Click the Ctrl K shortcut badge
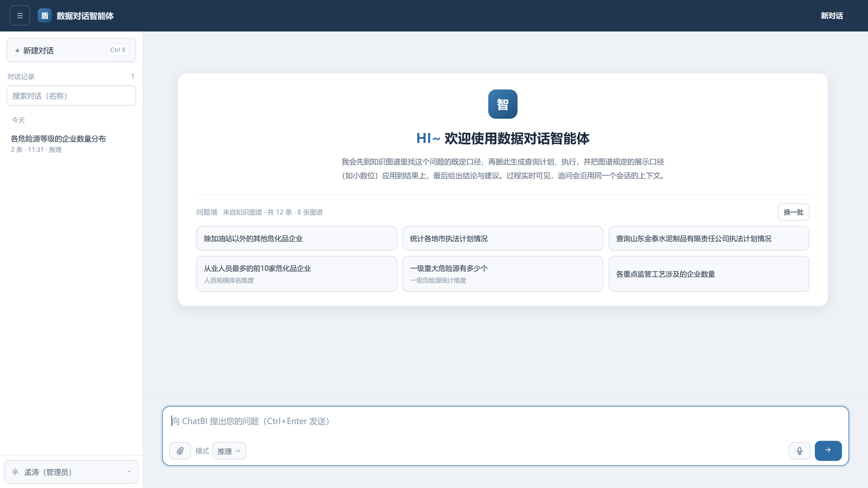Screen dimensions: 868x488 pos(118,50)
